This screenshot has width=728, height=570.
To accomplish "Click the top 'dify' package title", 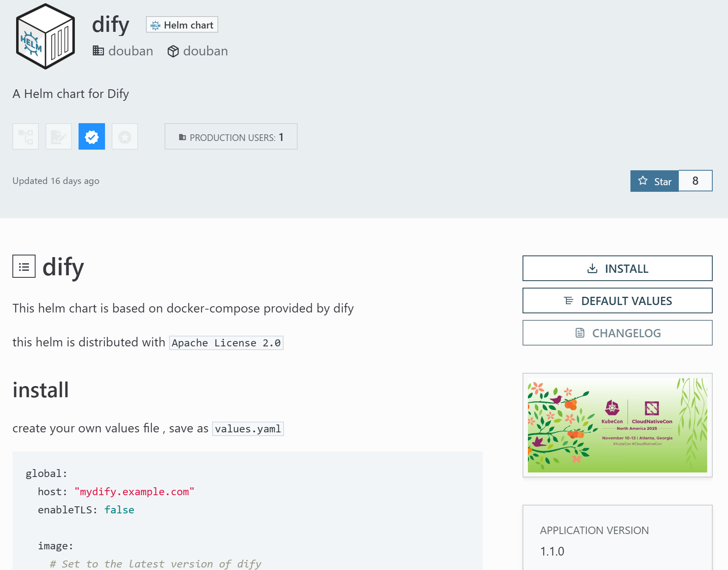I will pos(110,25).
